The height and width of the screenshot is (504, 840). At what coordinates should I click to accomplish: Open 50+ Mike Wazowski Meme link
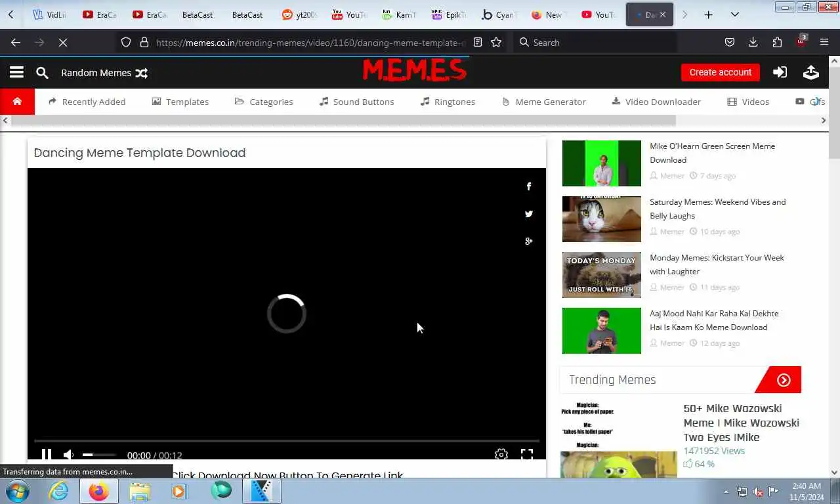click(741, 423)
